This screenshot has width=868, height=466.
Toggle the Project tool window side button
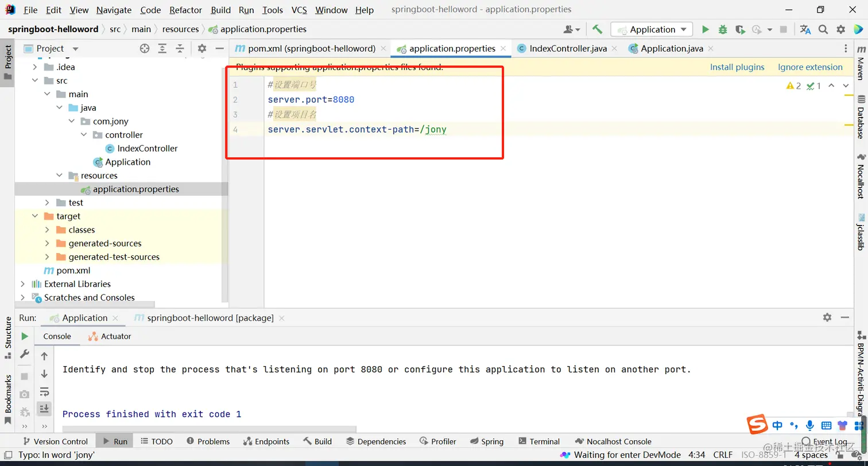pos(8,63)
